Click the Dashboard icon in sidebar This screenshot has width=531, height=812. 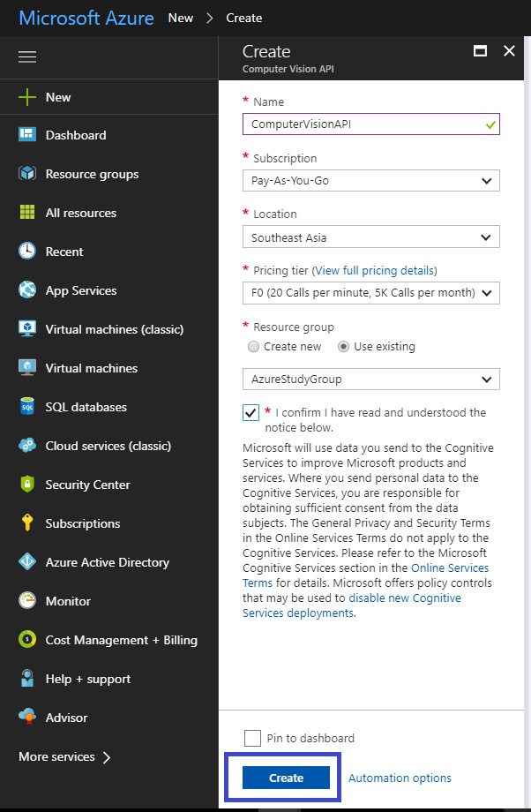27,135
